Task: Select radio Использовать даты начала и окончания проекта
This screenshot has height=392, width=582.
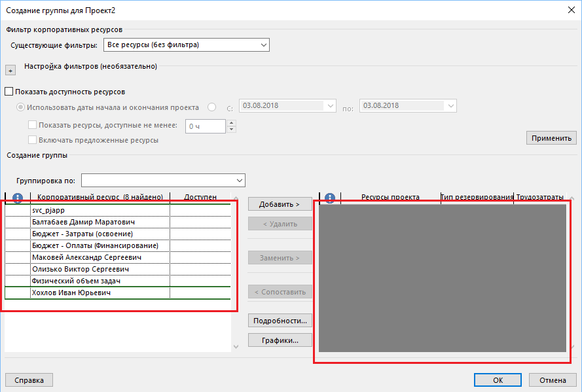Action: coord(21,107)
